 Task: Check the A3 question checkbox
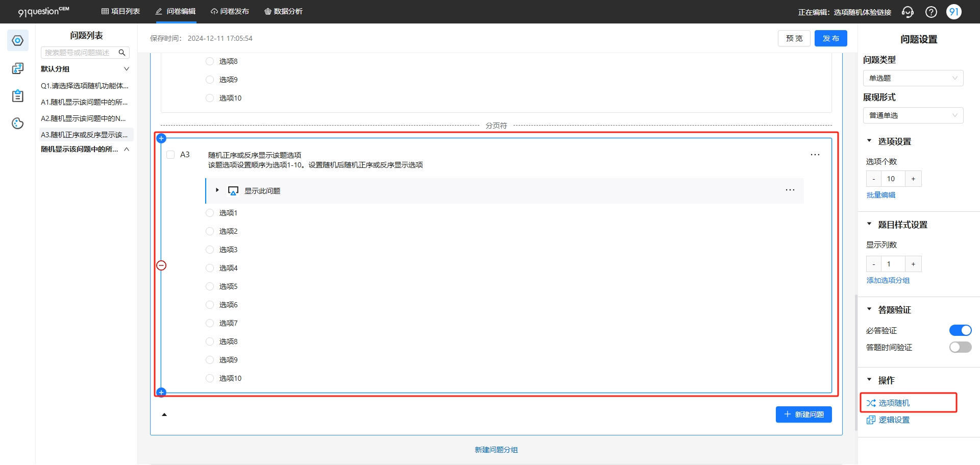click(170, 155)
